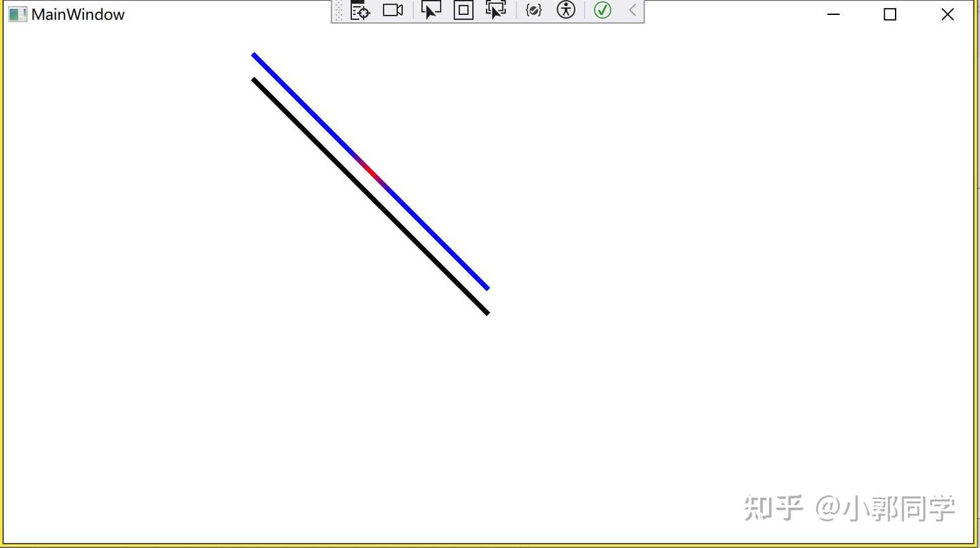Toggle screen recording with the camera icon

393,10
